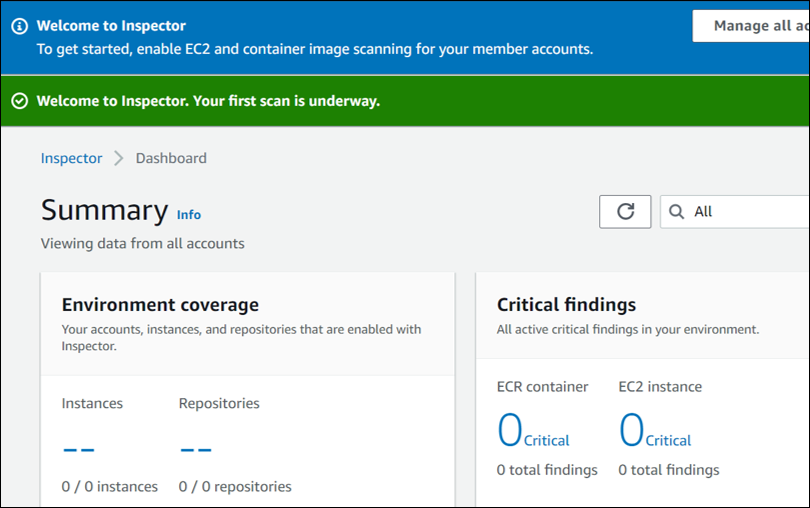Screen dimensions: 810x508
Task: Click total findings count under EC2 instance
Action: coord(668,470)
